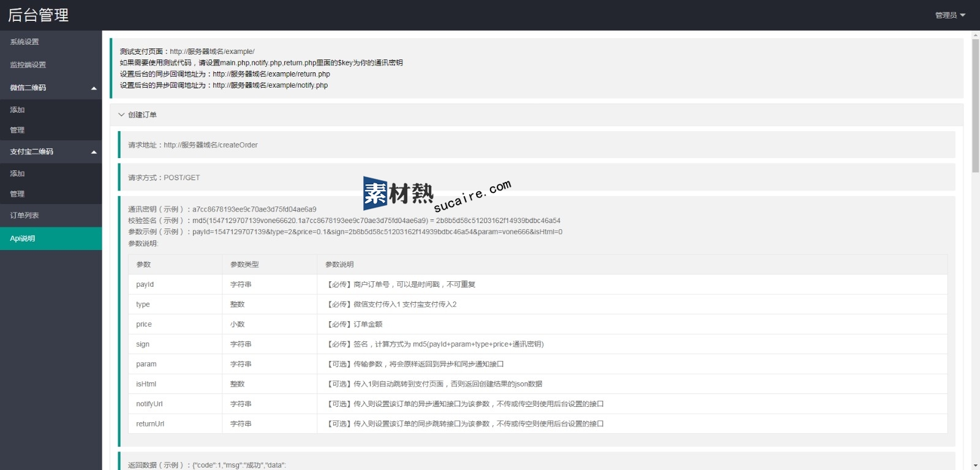Click the price parameter cell
Image resolution: width=980 pixels, height=470 pixels.
click(x=175, y=324)
